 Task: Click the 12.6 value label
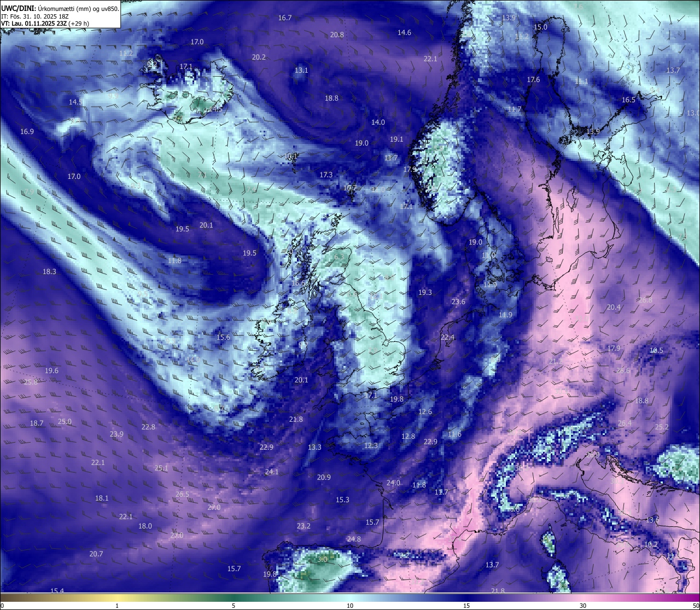425,411
